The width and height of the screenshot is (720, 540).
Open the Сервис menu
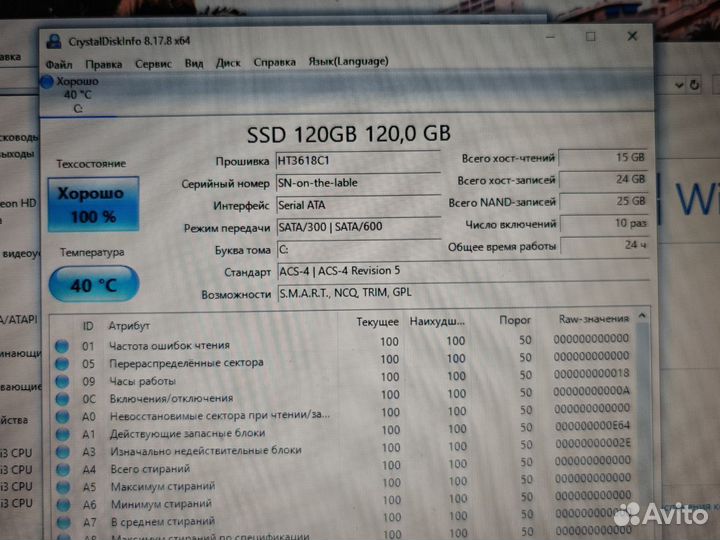coord(153,64)
